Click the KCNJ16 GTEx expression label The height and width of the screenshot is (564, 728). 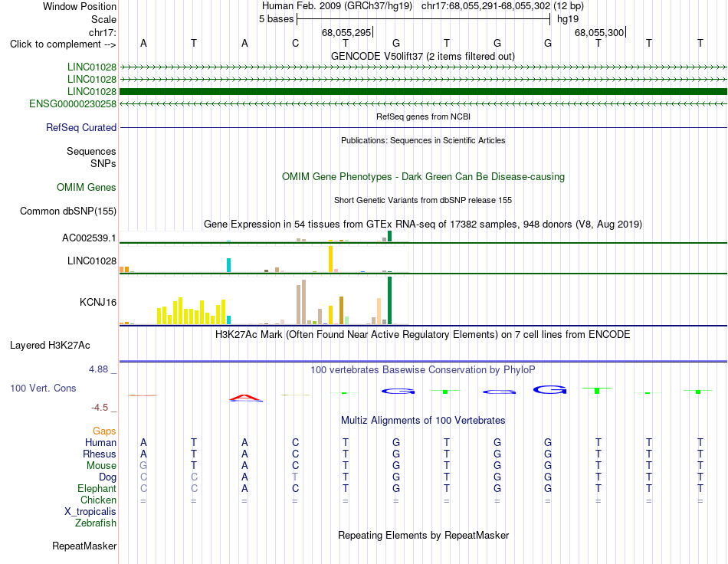point(98,302)
